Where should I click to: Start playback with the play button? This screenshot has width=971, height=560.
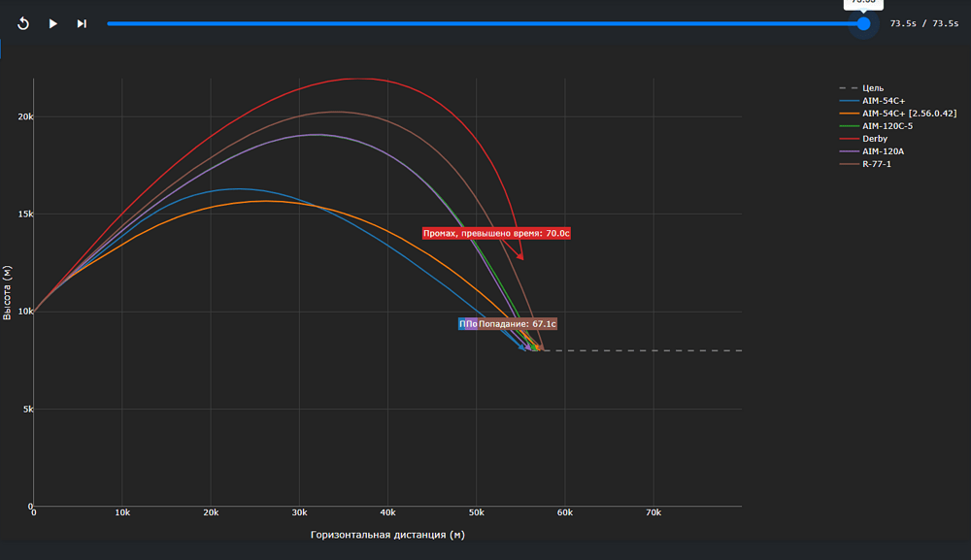coord(52,23)
